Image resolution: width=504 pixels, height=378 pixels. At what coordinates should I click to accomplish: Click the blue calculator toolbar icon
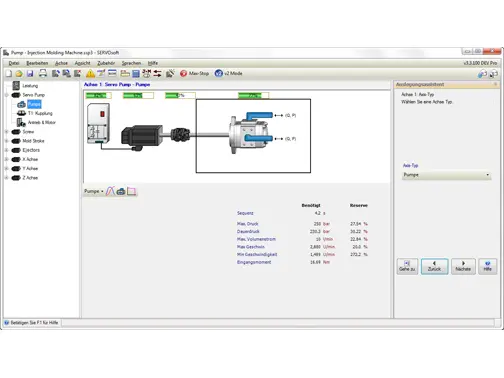[x=136, y=74]
